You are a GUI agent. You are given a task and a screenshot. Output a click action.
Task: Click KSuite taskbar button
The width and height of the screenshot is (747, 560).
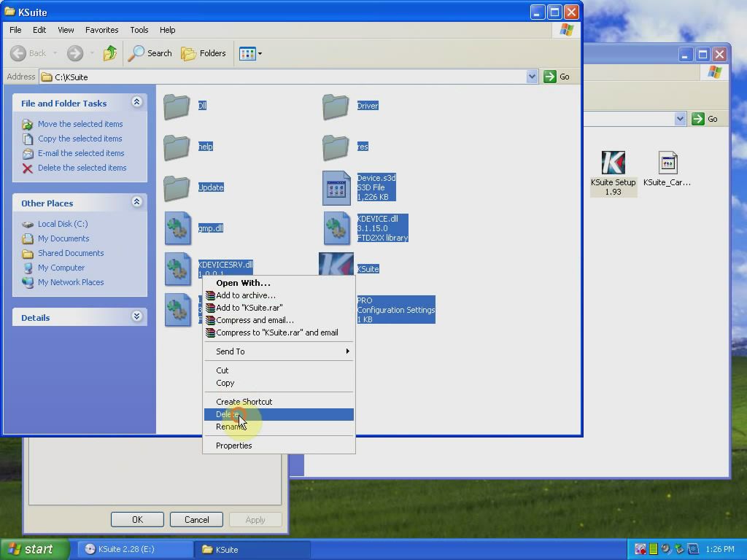(252, 550)
